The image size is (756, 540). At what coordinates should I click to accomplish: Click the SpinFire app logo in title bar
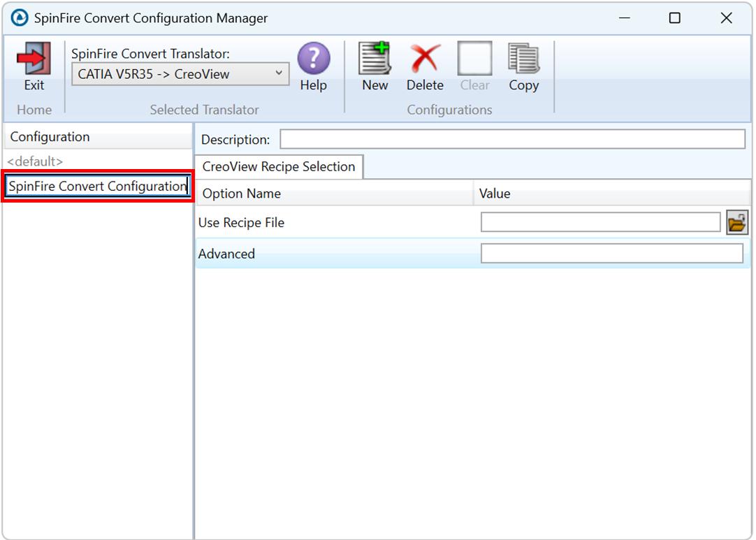pos(20,18)
